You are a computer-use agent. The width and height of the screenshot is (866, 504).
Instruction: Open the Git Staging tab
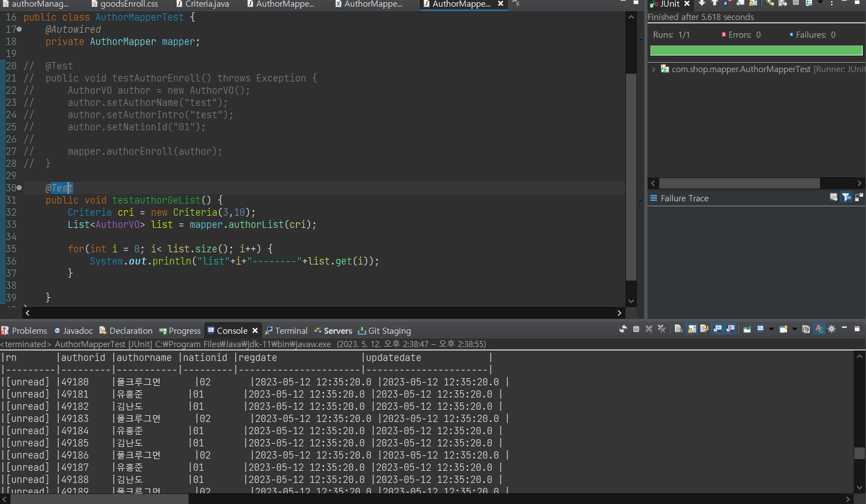tap(384, 330)
